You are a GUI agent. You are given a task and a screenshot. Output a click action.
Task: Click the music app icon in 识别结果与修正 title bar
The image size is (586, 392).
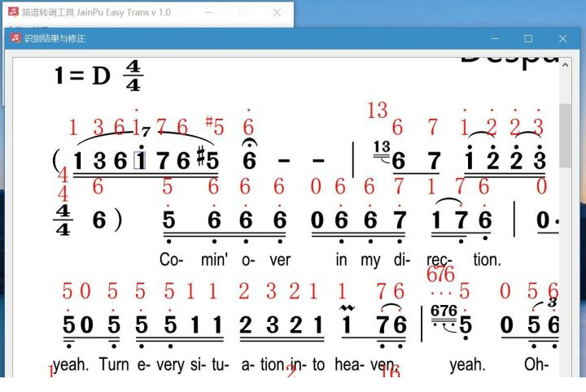point(15,38)
